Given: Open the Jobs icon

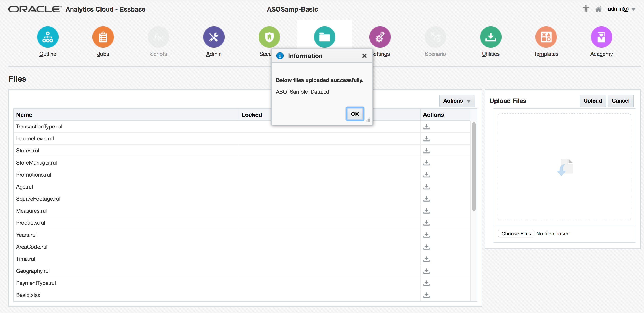Looking at the screenshot, I should coord(103,37).
